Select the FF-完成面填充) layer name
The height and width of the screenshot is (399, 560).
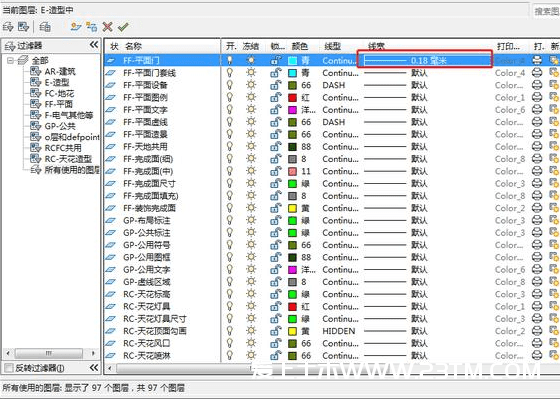150,196
